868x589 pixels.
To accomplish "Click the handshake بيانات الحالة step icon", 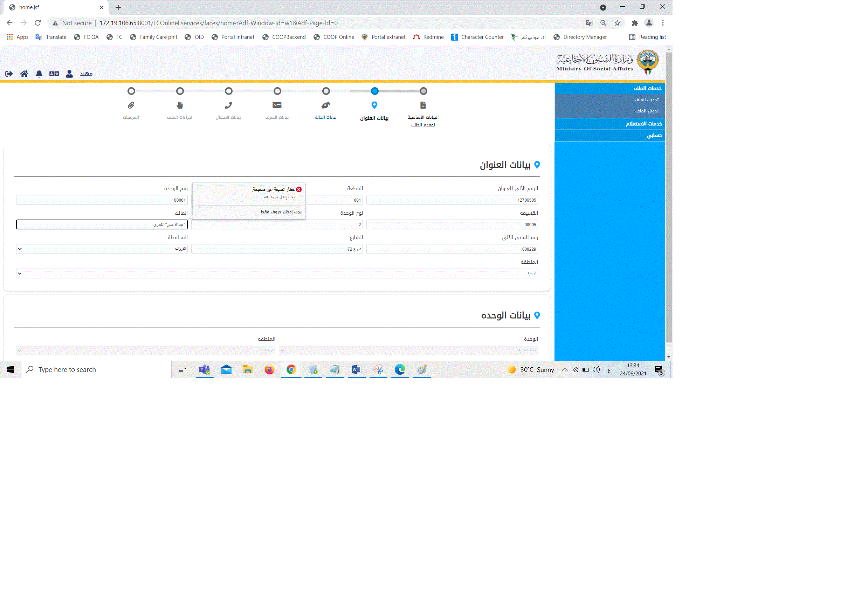I will [x=326, y=105].
